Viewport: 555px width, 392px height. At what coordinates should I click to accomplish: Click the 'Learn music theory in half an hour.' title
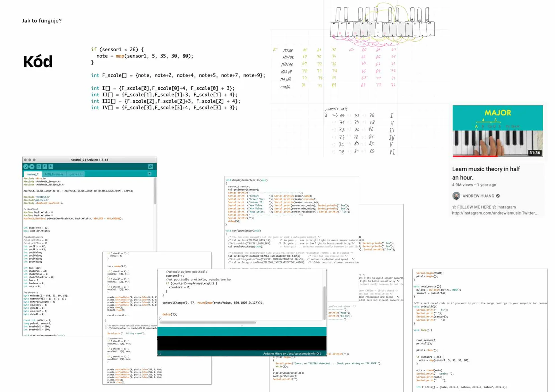coord(486,173)
